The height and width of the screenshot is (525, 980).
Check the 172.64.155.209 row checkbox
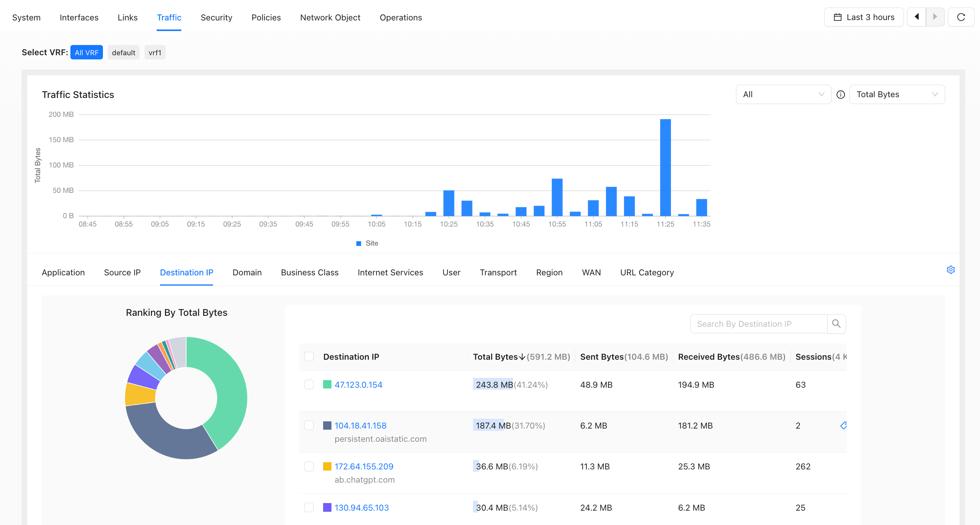tap(309, 466)
